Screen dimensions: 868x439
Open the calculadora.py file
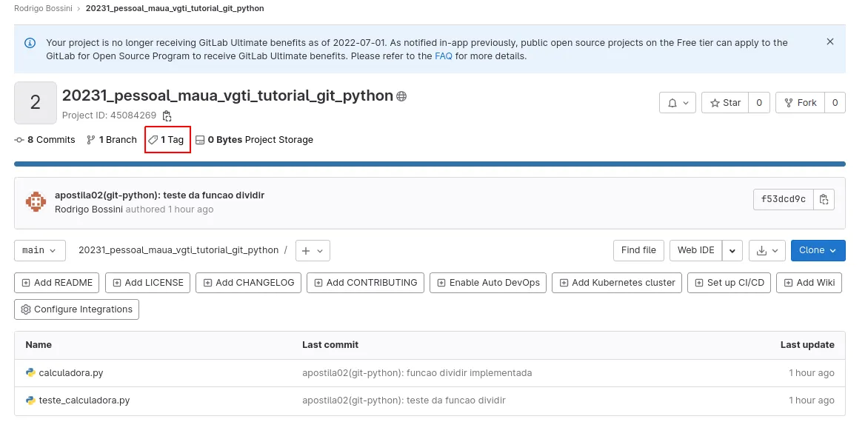tap(71, 373)
